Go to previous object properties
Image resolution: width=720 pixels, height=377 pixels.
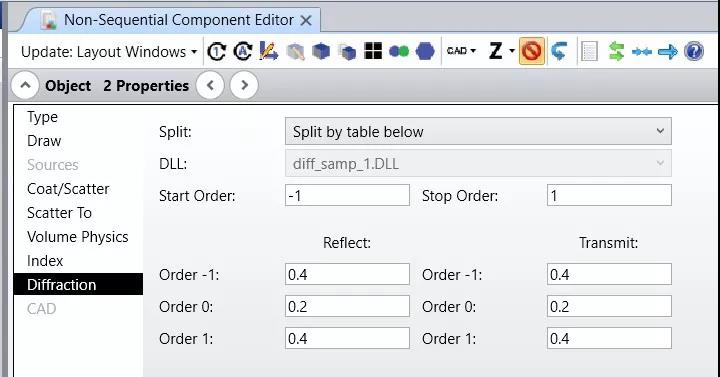(x=210, y=85)
